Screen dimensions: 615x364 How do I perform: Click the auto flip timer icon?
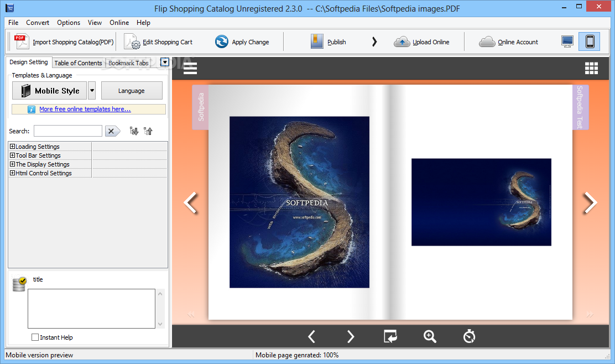point(469,336)
